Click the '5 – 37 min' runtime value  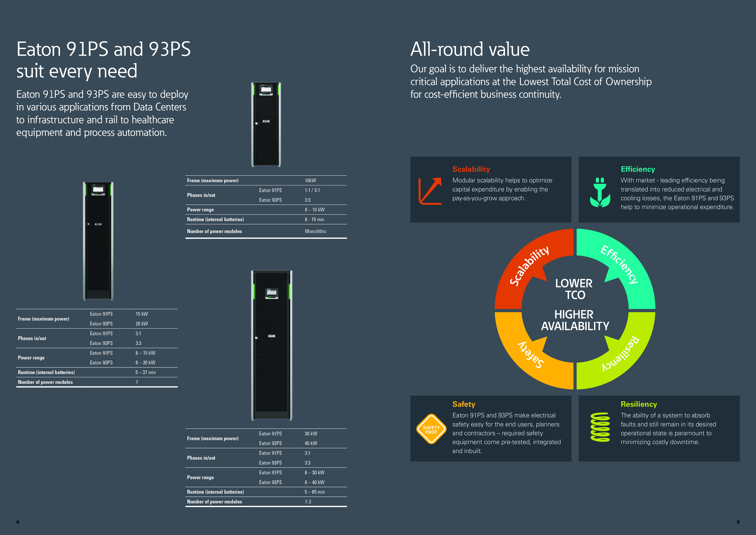(x=145, y=372)
